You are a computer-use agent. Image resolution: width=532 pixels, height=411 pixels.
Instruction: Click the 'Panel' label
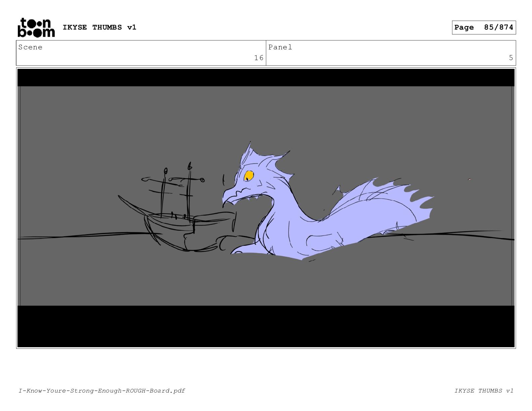click(x=280, y=47)
